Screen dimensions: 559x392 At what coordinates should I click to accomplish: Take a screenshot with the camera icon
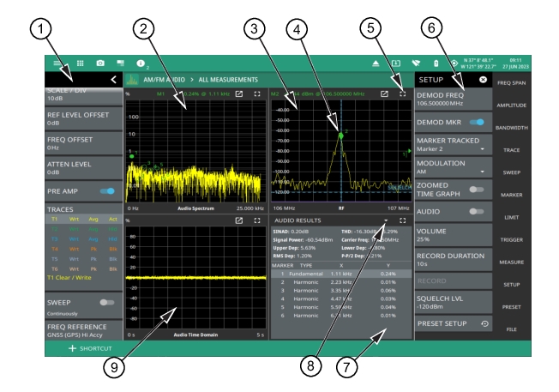point(100,63)
